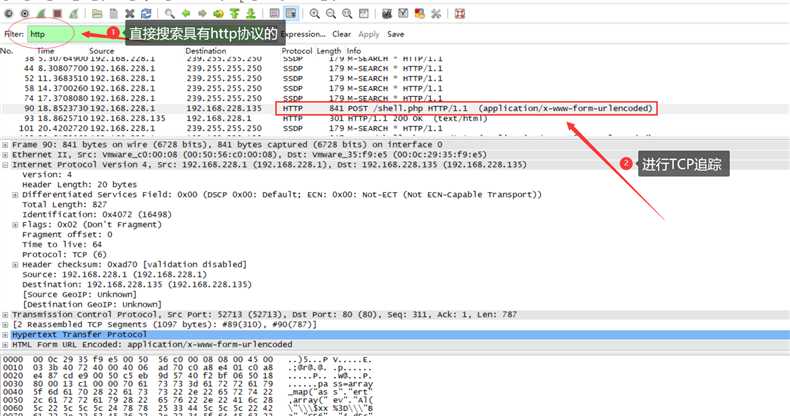Expand Differentiated Services Field node
The width and height of the screenshot is (790, 416).
(15, 195)
